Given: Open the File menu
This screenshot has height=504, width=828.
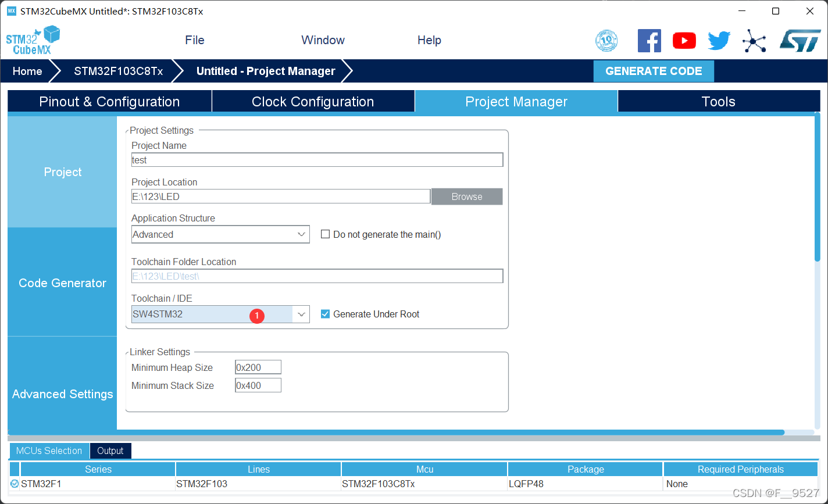Looking at the screenshot, I should tap(195, 40).
